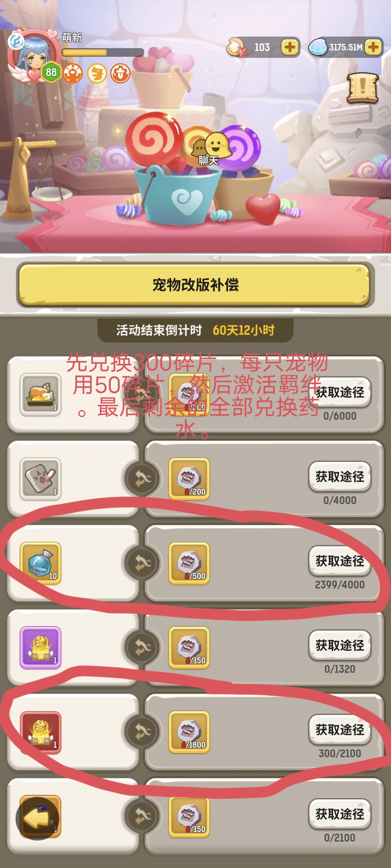Open 获取途径 for 2399/4000 row
The width and height of the screenshot is (391, 868).
pos(340,561)
